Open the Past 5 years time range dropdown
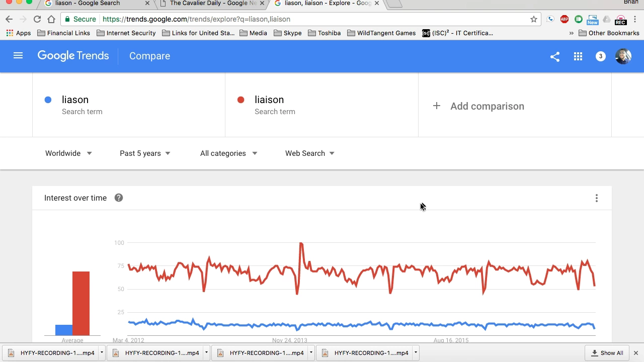 tap(145, 153)
